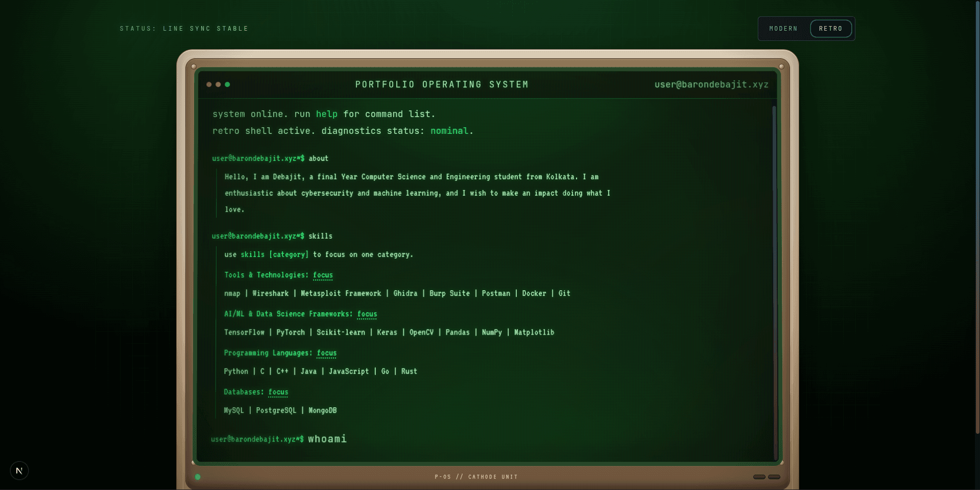Expand the AI/ML & Data Science Frameworks focus
Image resolution: width=980 pixels, height=490 pixels.
[x=367, y=314]
